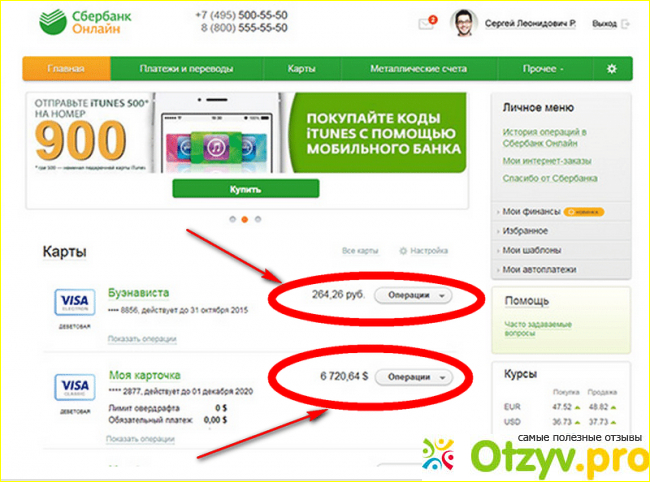Switch to Металлические счета tab

coord(419,69)
